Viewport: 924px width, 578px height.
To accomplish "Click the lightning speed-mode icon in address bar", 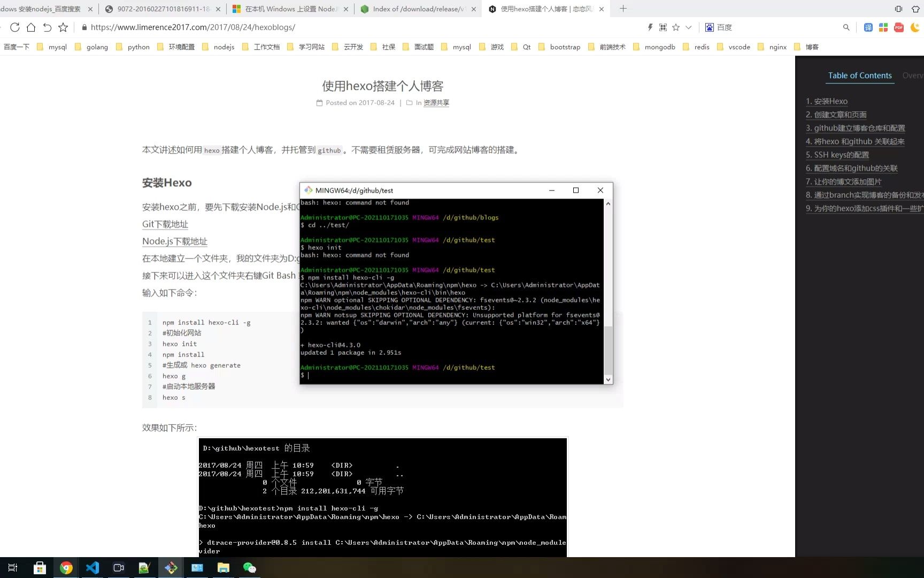I will (x=650, y=27).
